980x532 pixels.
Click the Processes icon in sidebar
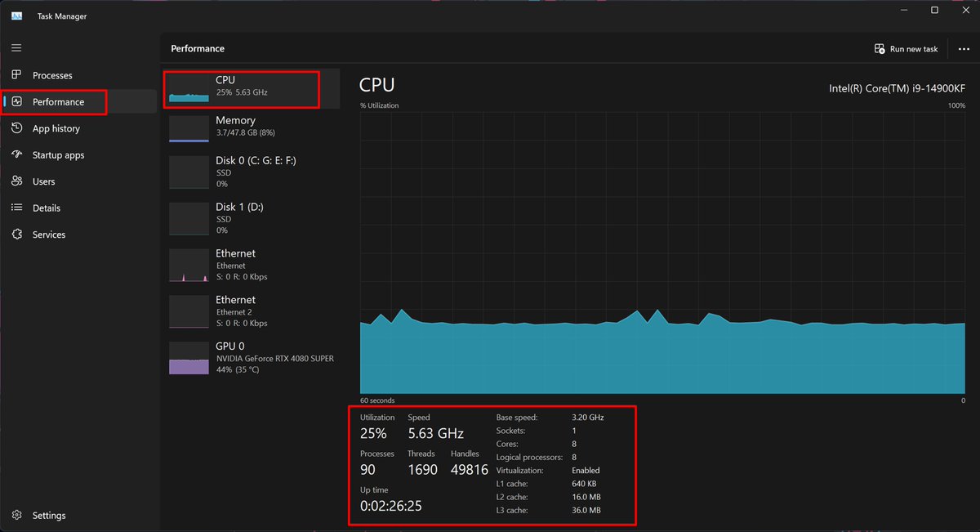[16, 75]
